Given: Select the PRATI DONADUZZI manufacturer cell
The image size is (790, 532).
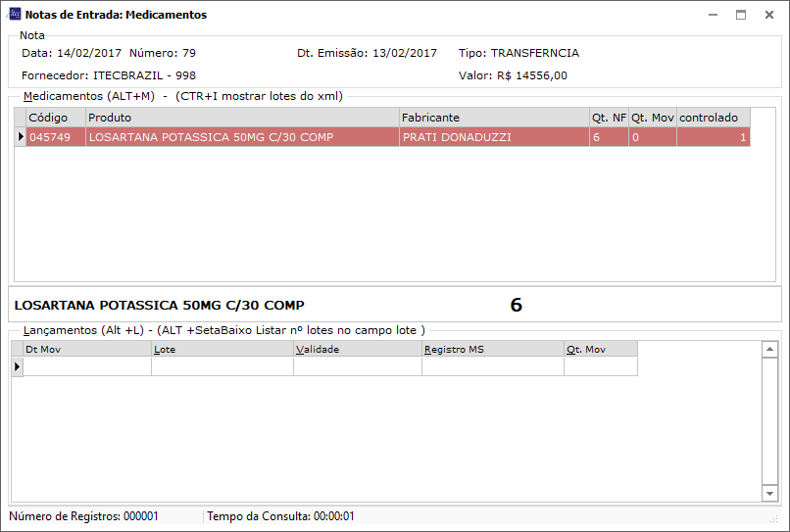Looking at the screenshot, I should click(x=494, y=137).
